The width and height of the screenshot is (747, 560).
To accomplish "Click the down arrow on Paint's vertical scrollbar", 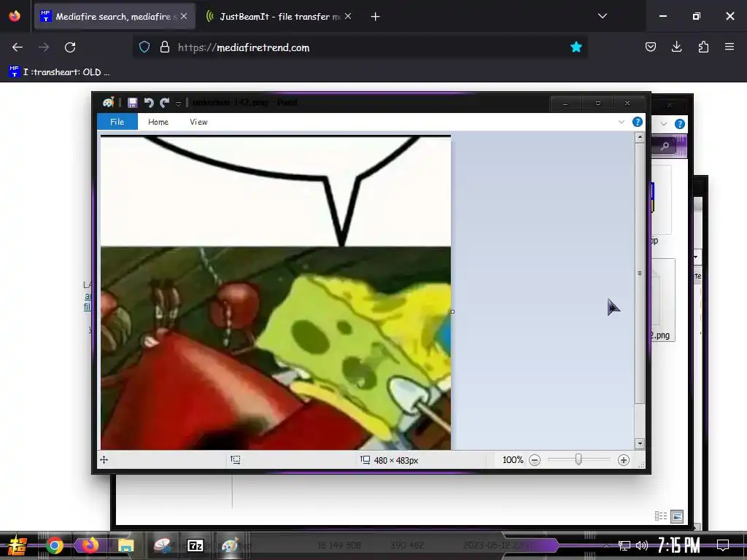I will click(640, 443).
